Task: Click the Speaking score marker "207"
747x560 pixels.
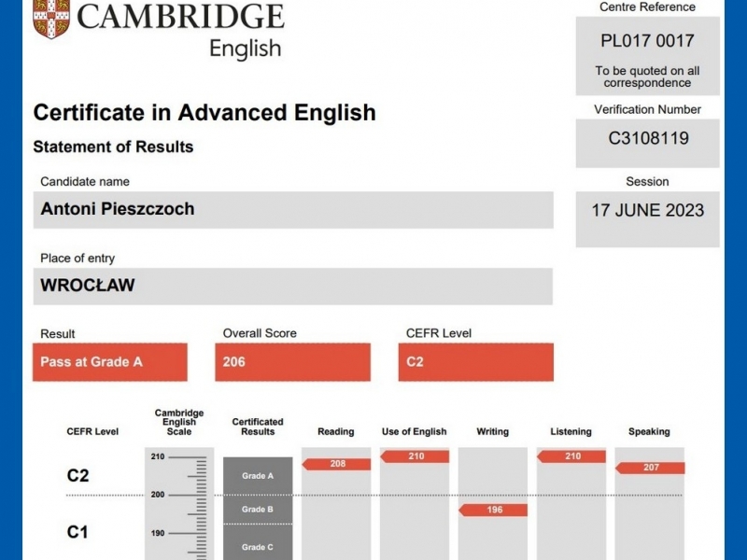Action: [x=650, y=469]
